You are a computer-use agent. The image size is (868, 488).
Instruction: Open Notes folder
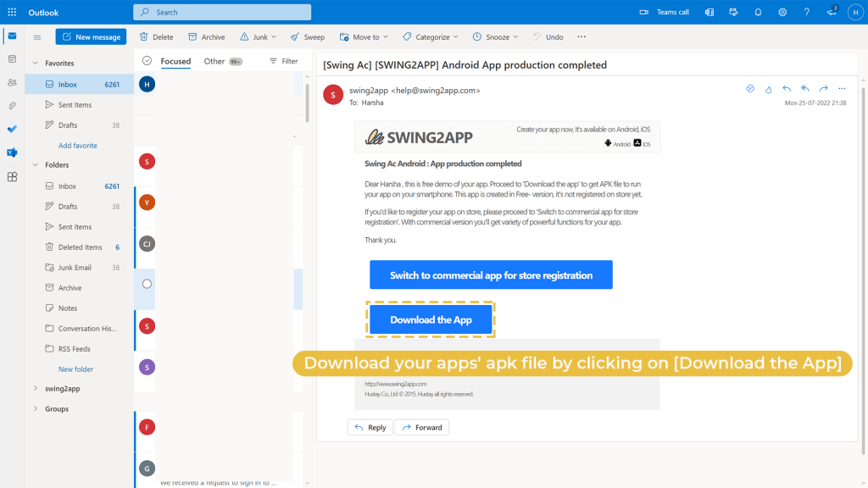click(x=79, y=308)
